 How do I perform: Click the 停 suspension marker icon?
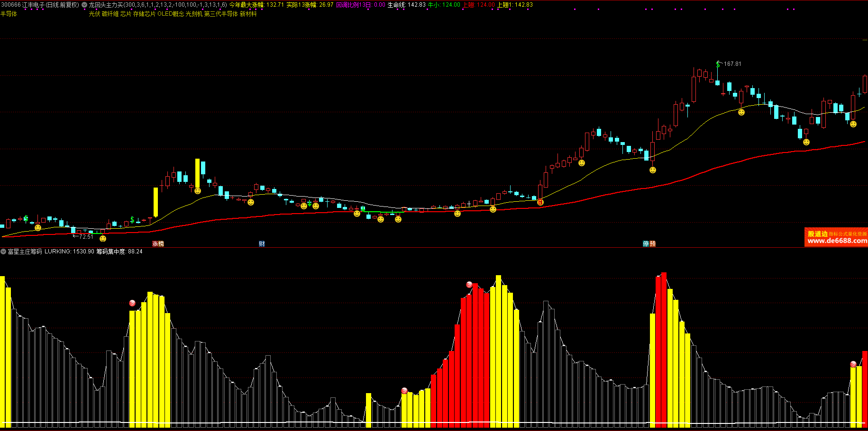(646, 243)
